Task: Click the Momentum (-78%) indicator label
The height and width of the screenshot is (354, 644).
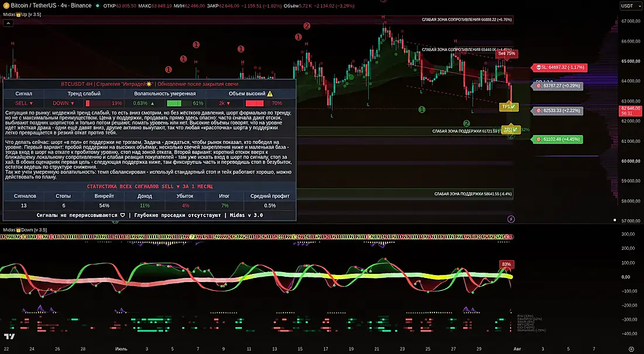Action: (x=532, y=330)
